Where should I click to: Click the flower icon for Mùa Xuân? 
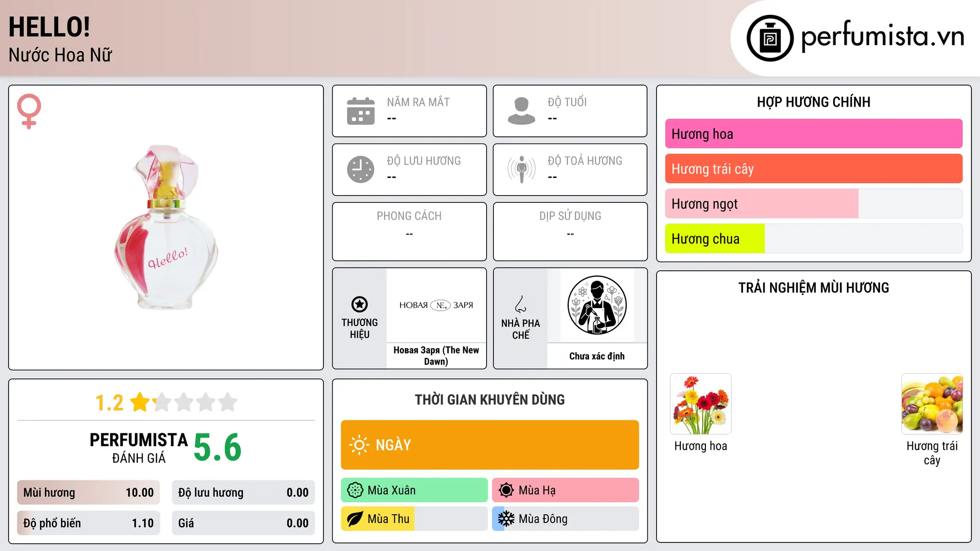pyautogui.click(x=355, y=490)
